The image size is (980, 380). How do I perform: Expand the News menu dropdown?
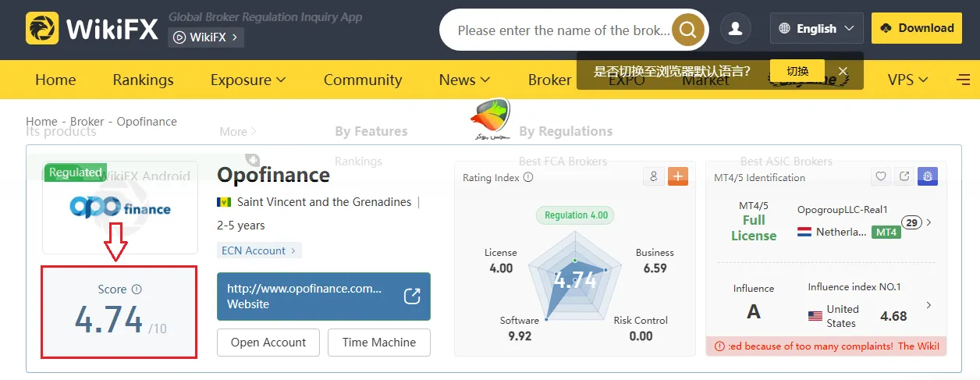pyautogui.click(x=464, y=80)
